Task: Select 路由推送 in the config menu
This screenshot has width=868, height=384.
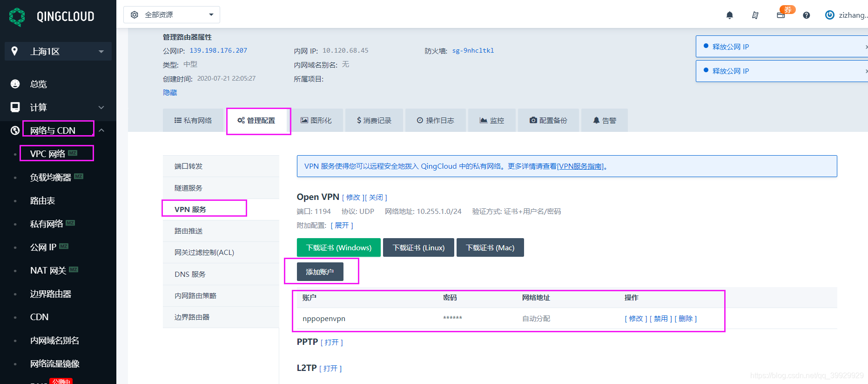Action: 221,231
